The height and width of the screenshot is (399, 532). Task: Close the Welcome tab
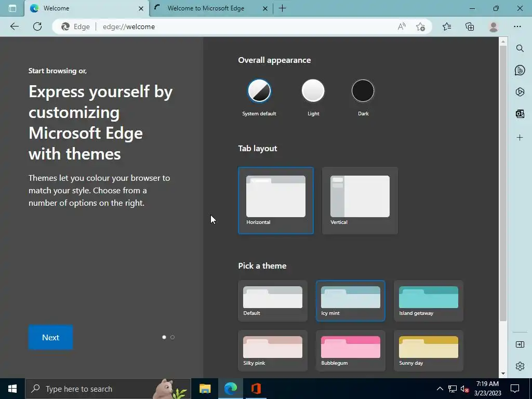pos(141,8)
